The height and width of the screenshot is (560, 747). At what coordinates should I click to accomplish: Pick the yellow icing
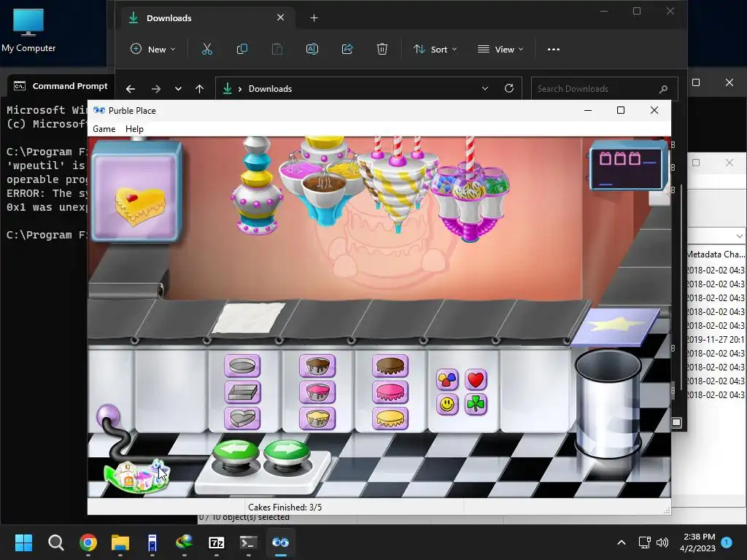[x=390, y=419]
